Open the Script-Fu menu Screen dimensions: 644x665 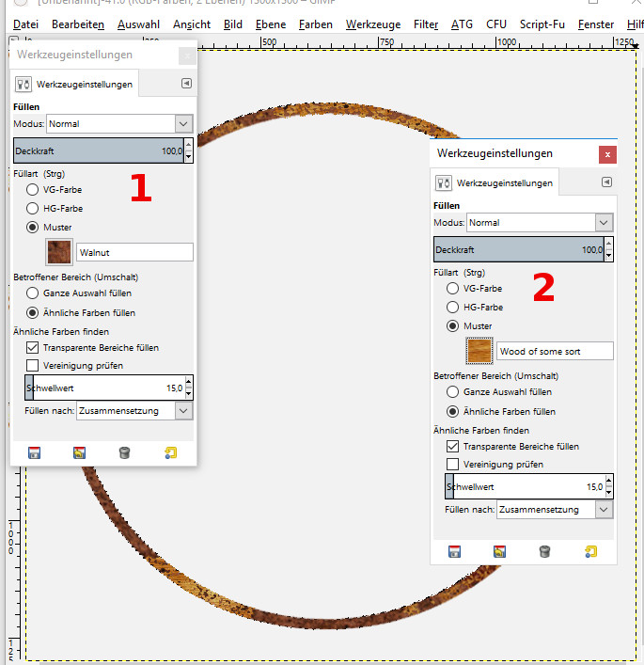542,24
